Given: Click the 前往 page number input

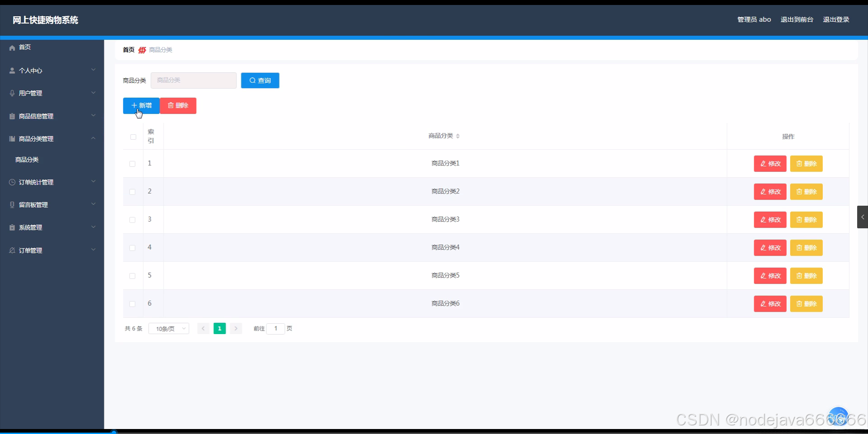Looking at the screenshot, I should pos(276,329).
